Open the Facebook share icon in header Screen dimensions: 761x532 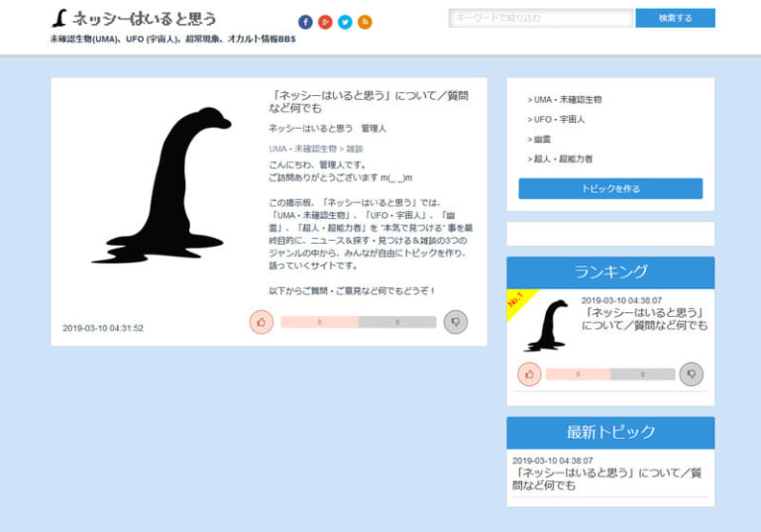coord(305,22)
